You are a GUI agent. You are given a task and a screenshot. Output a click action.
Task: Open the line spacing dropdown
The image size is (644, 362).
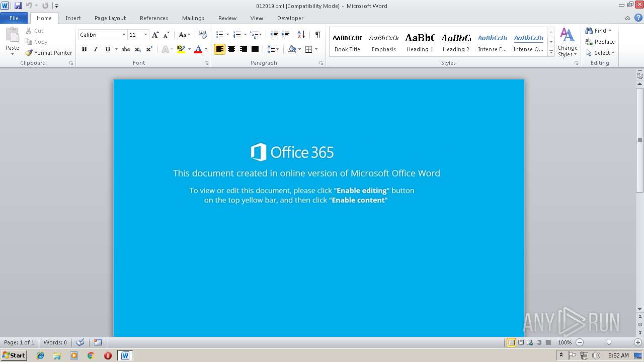click(273, 49)
